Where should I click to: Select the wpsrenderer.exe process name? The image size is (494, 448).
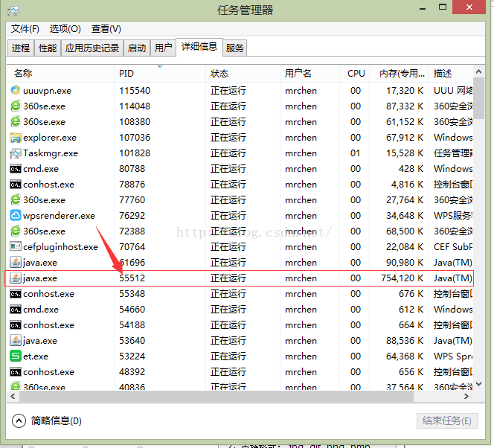(x=59, y=216)
